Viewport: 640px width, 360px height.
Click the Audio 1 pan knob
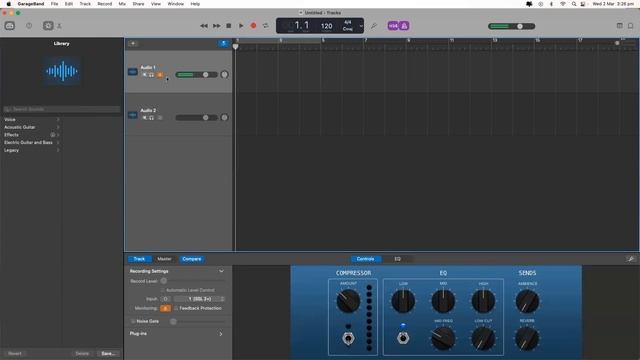(x=224, y=75)
